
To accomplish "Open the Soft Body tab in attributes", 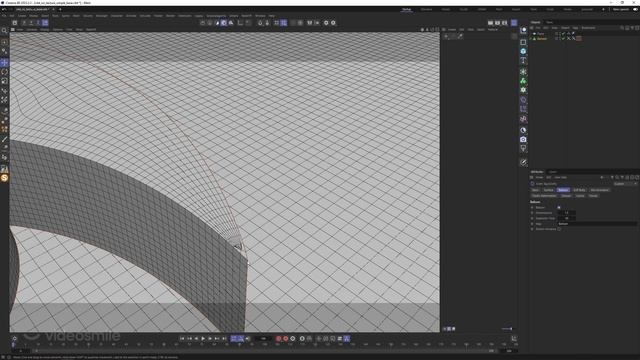I will coord(579,190).
